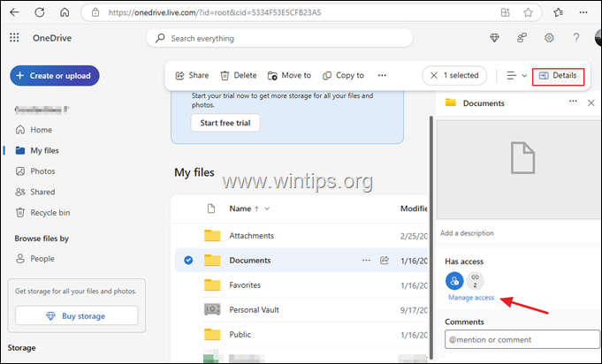Open the Attachments folder
This screenshot has height=364, width=602.
point(251,236)
